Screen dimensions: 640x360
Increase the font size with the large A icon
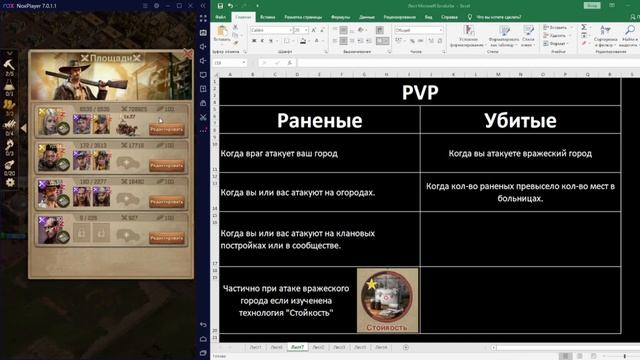click(314, 30)
